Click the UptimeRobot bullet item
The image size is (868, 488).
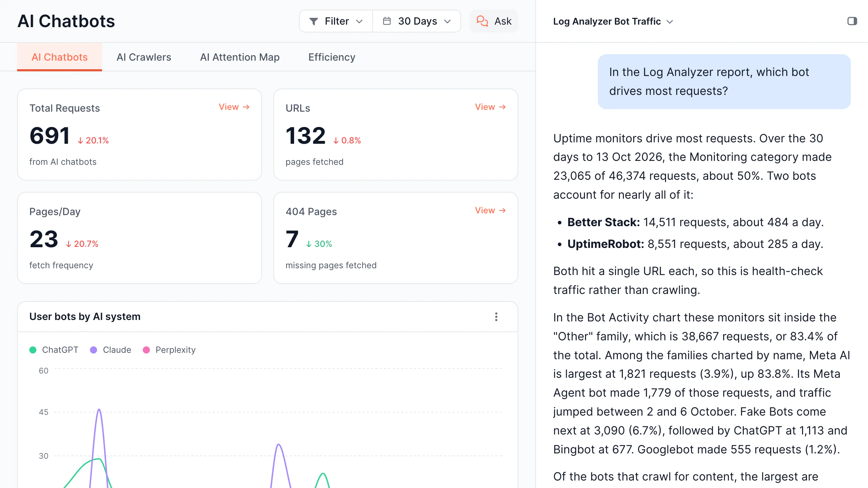(x=695, y=244)
